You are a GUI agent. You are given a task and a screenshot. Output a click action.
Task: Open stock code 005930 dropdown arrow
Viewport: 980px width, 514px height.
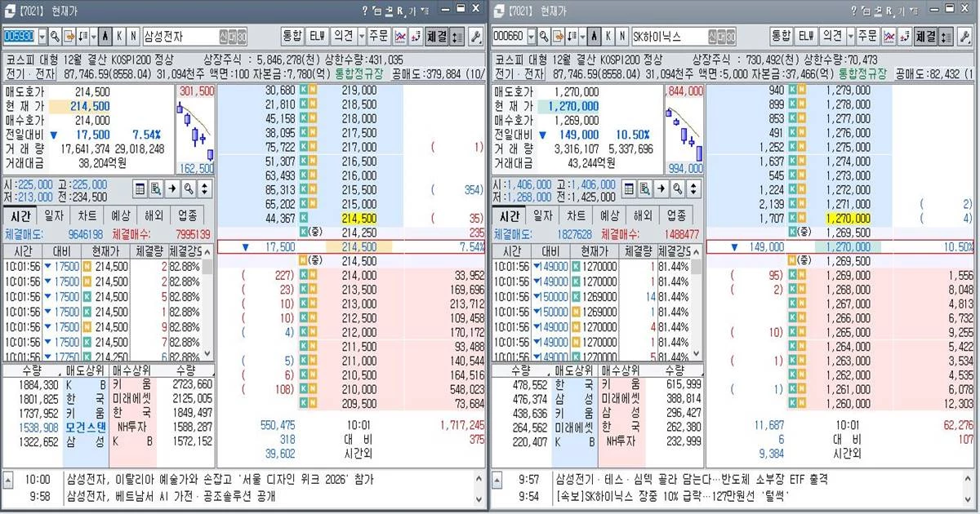[42, 37]
